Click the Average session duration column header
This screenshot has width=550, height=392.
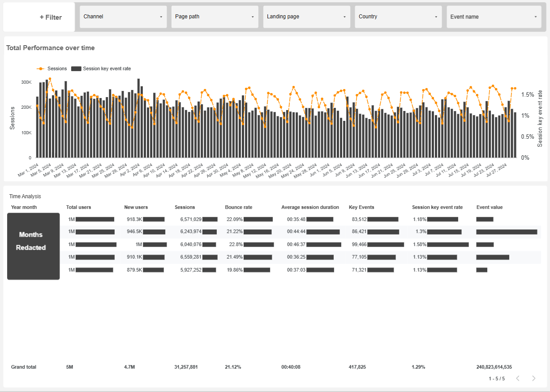coord(309,207)
